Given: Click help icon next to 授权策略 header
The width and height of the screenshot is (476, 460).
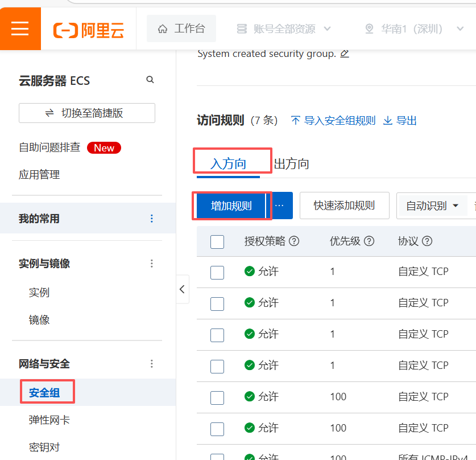Looking at the screenshot, I should pyautogui.click(x=294, y=241).
